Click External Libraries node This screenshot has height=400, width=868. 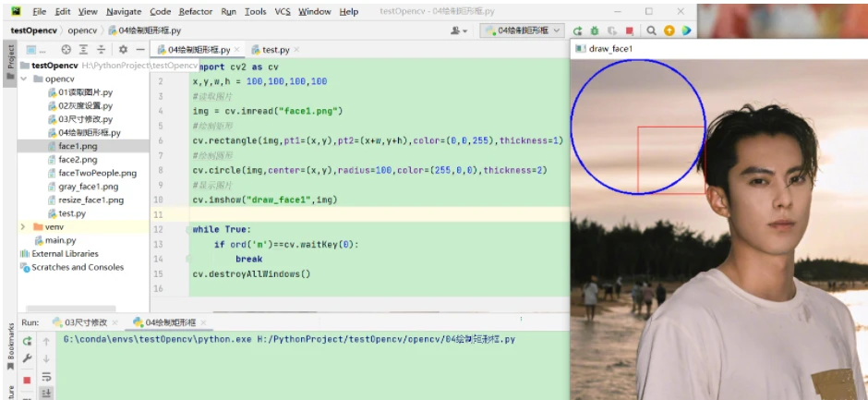(59, 254)
